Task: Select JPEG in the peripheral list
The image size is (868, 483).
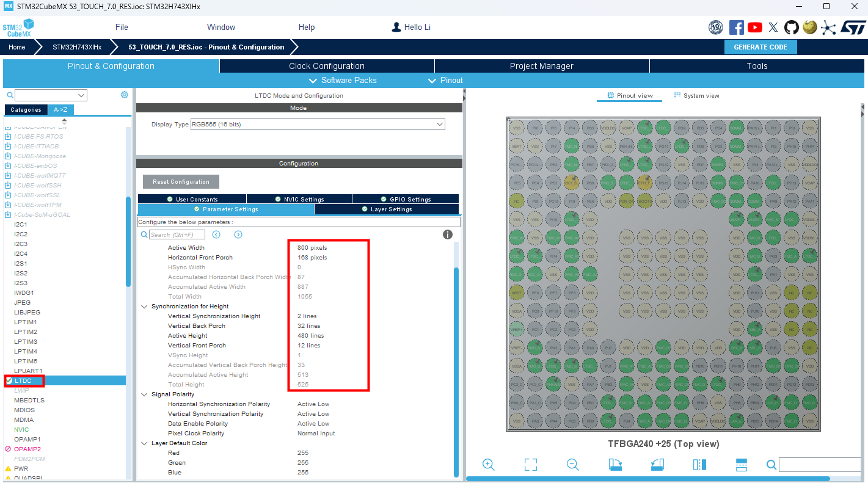Action: click(x=23, y=303)
